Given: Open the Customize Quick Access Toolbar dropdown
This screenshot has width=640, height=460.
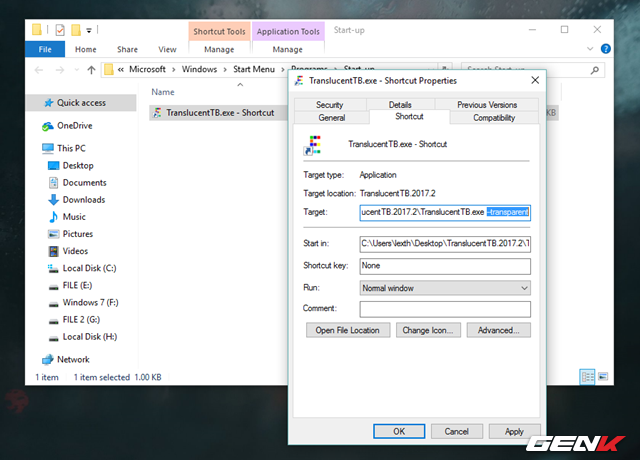Looking at the screenshot, I should tap(91, 30).
